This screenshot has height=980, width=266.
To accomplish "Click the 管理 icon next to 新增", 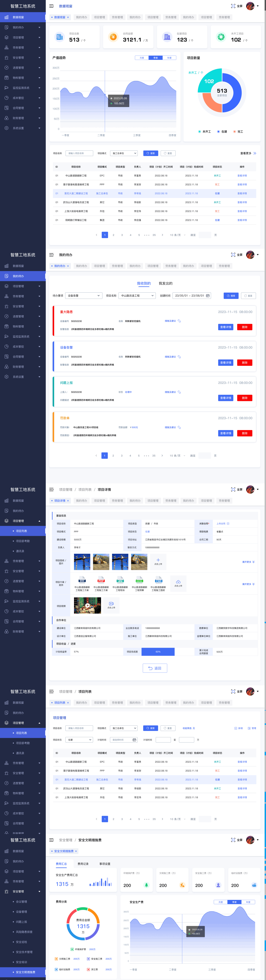I will click(249, 728).
